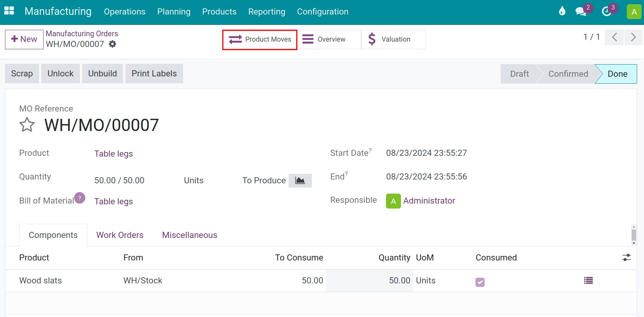
Task: Switch to the Miscellaneous tab
Action: click(190, 235)
